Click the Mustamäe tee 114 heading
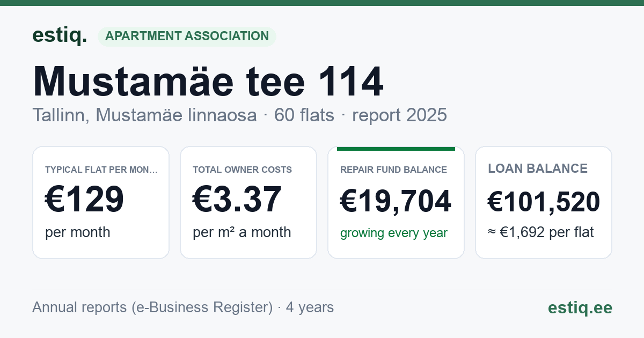Screen dimensions: 644x338 208,82
